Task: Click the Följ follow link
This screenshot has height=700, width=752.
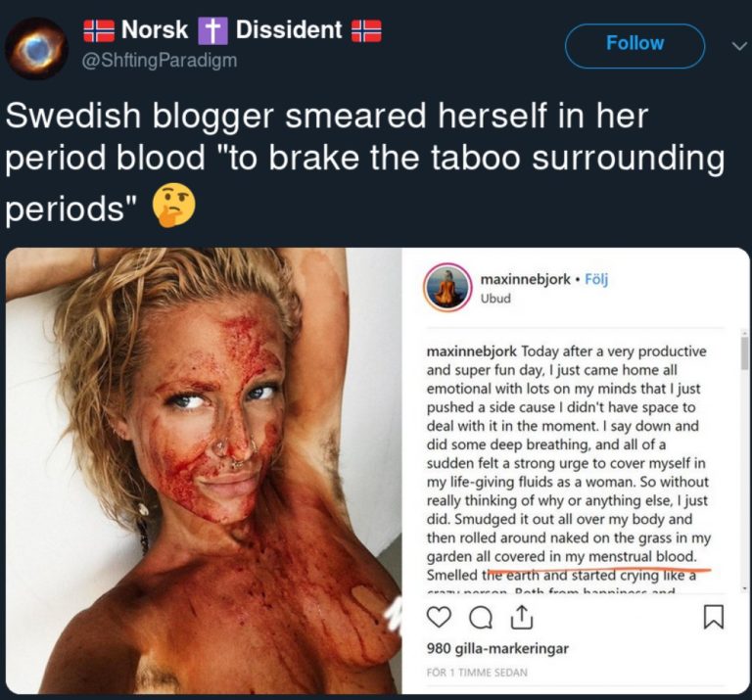Action: [596, 279]
